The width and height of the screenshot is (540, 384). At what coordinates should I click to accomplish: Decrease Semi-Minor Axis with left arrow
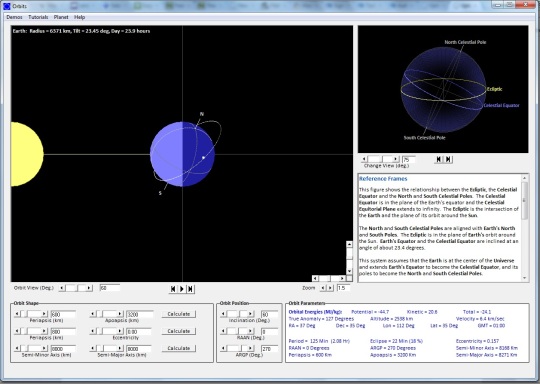click(17, 348)
